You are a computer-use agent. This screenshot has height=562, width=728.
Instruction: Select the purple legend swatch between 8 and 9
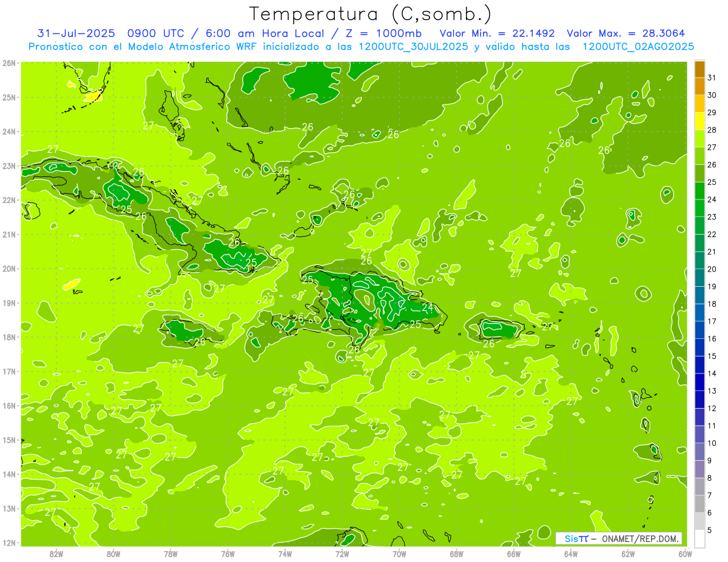(x=699, y=469)
